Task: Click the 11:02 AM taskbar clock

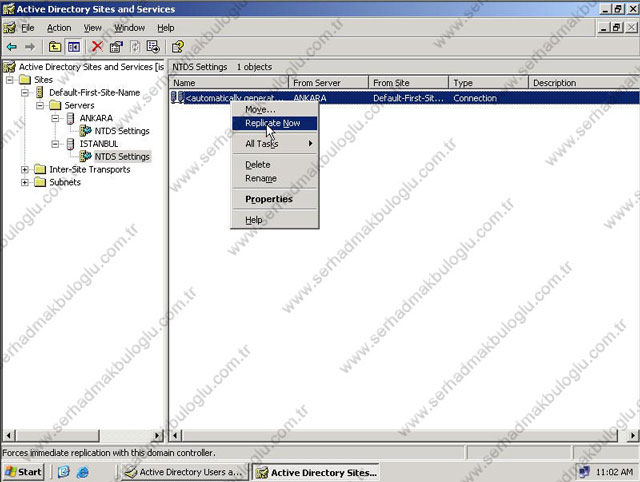Action: [614, 472]
